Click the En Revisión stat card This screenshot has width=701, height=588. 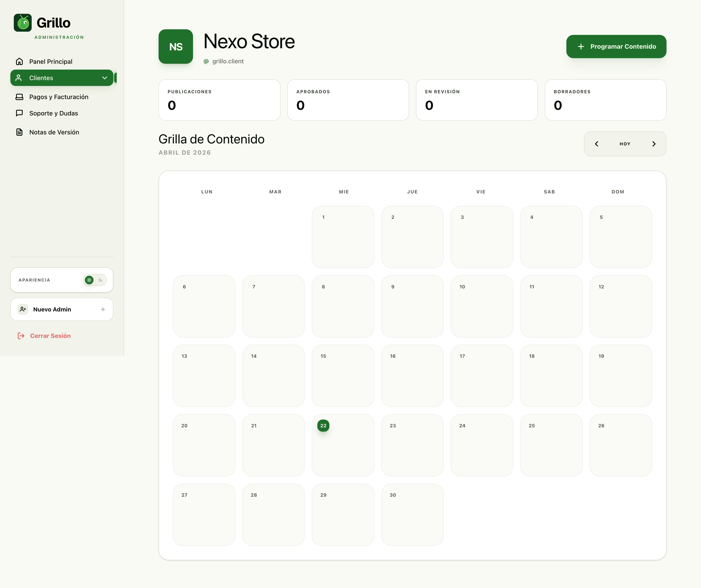click(x=477, y=100)
